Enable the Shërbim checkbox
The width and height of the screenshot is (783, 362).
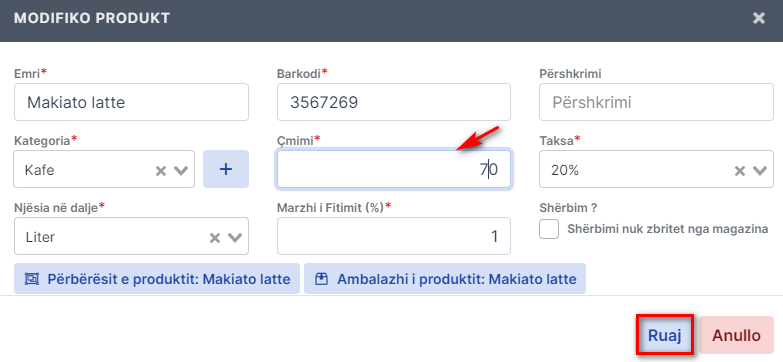click(549, 230)
